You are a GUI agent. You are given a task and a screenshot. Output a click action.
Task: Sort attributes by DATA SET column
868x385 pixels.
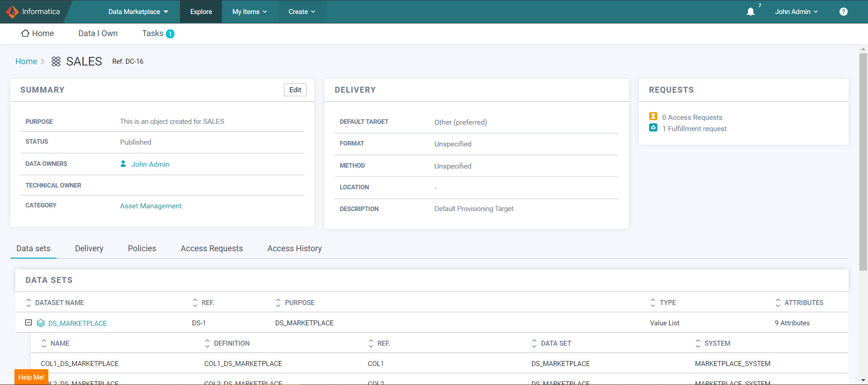click(x=534, y=343)
